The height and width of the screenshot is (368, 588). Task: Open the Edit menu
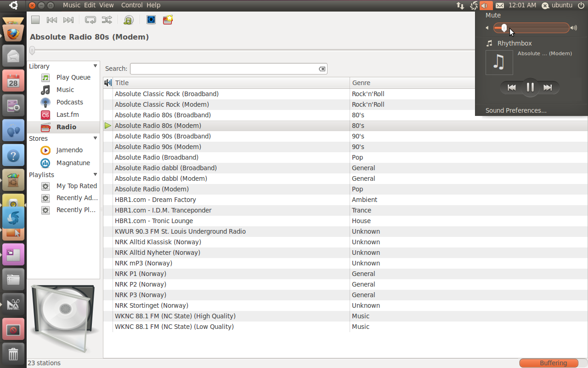(x=90, y=5)
